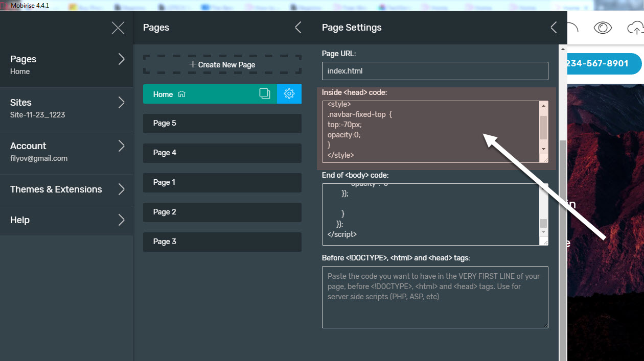Select Page 3 in the pages list
Image resolution: width=644 pixels, height=361 pixels.
pos(222,242)
